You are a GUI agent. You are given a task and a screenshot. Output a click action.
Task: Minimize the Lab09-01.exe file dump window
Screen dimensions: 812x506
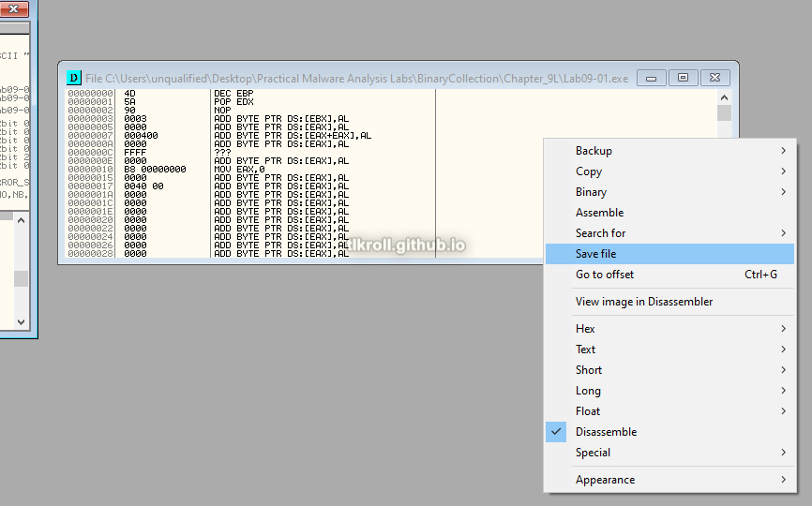(x=652, y=78)
